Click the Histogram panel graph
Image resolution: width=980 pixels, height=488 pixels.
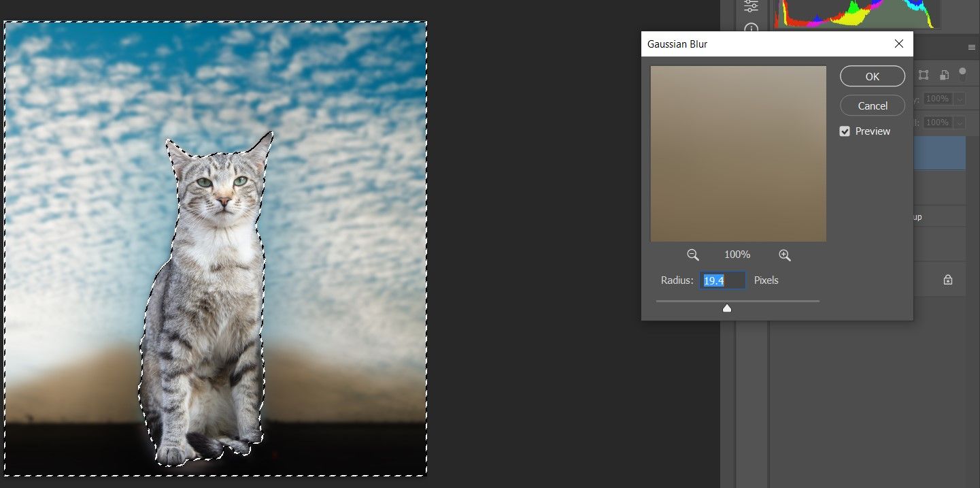(x=856, y=14)
